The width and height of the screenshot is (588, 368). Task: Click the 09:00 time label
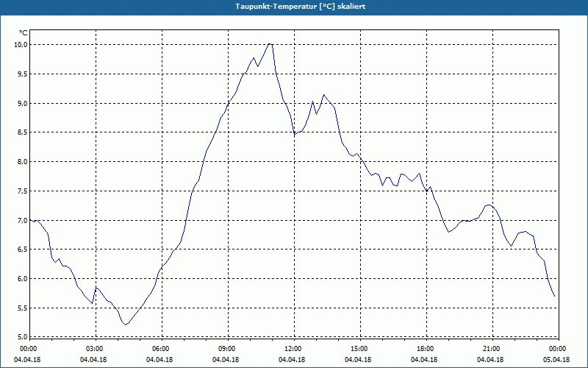(227, 349)
